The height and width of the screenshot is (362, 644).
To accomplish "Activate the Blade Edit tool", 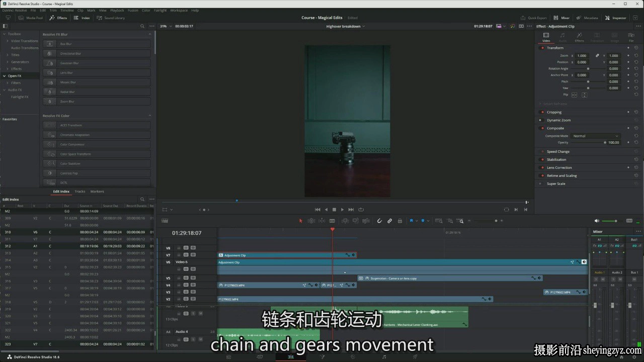I will coord(333,221).
